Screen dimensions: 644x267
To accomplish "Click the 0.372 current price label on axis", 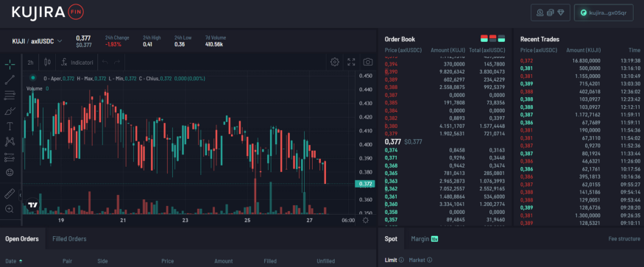I will (x=366, y=184).
